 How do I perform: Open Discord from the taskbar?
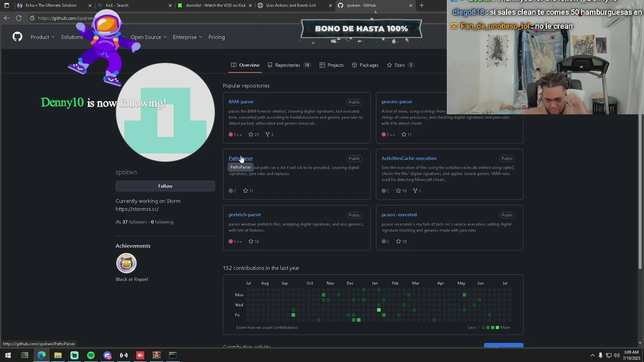[x=107, y=355]
